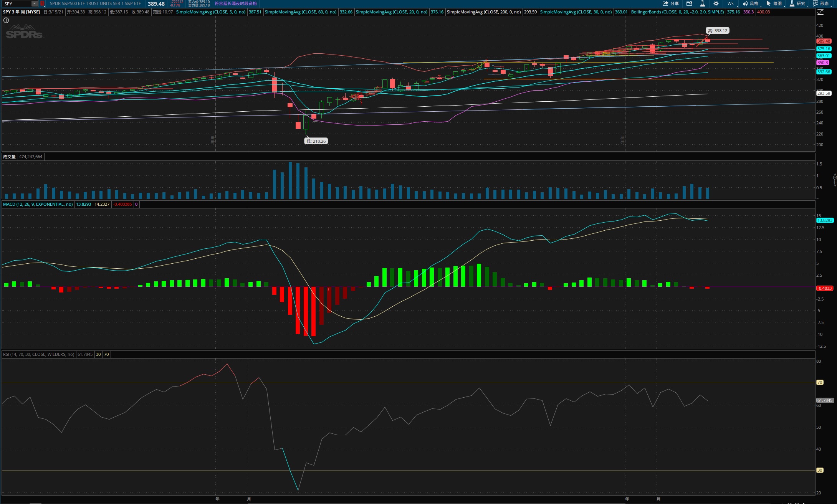Click the chart mode icon below Patterns menu
Viewport: 837px width, 504px height.
coord(820,12)
